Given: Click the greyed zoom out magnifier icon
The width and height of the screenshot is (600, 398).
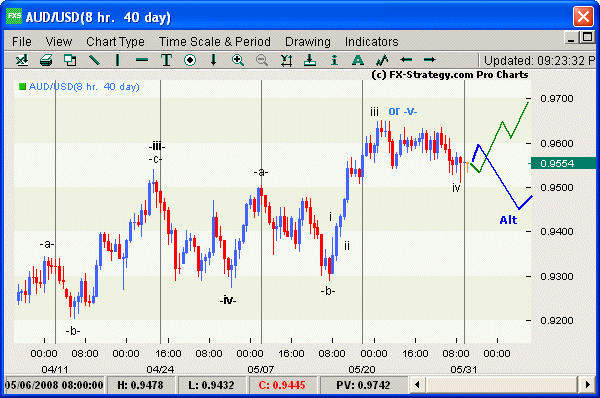Looking at the screenshot, I should tap(262, 60).
